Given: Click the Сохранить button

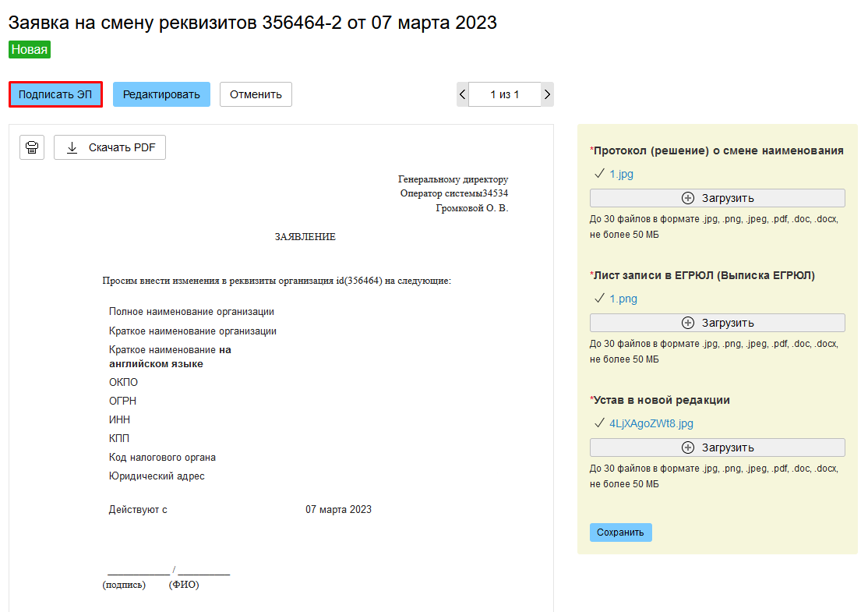Looking at the screenshot, I should click(x=620, y=532).
